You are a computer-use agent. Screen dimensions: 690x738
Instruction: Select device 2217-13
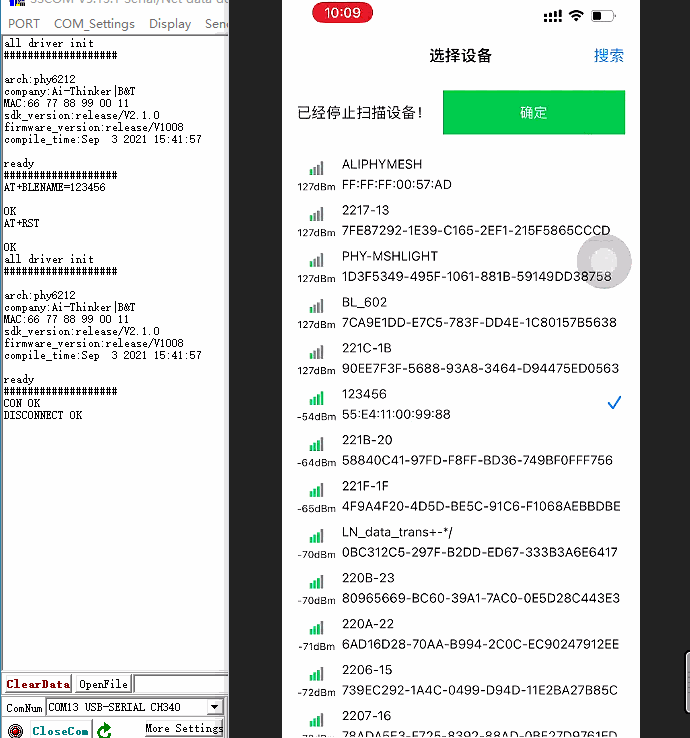pos(461,220)
